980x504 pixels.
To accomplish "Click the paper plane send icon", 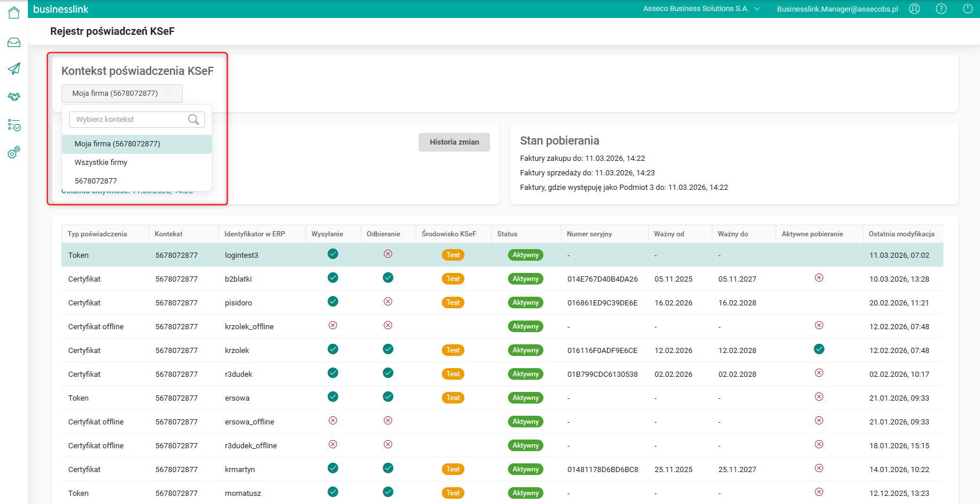I will (x=14, y=69).
